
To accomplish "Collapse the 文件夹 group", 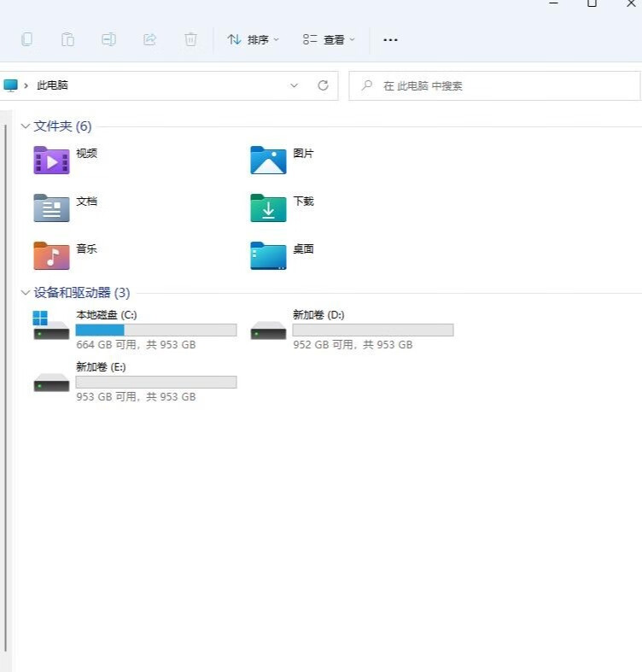I will coord(26,126).
